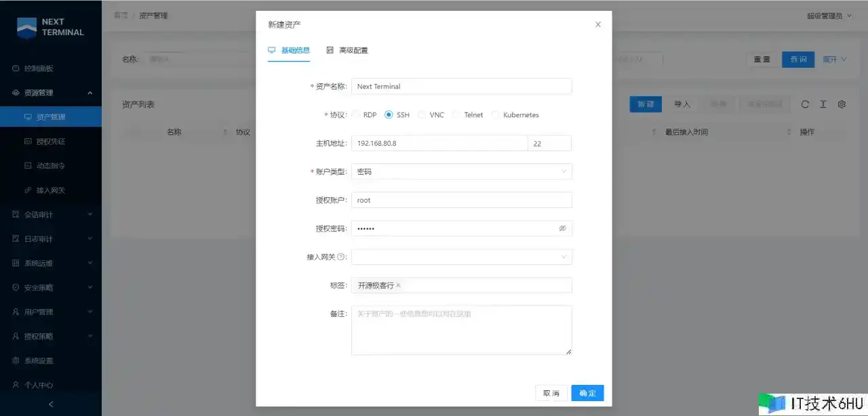
Task: Select the VNC protocol radio button
Action: coord(422,115)
